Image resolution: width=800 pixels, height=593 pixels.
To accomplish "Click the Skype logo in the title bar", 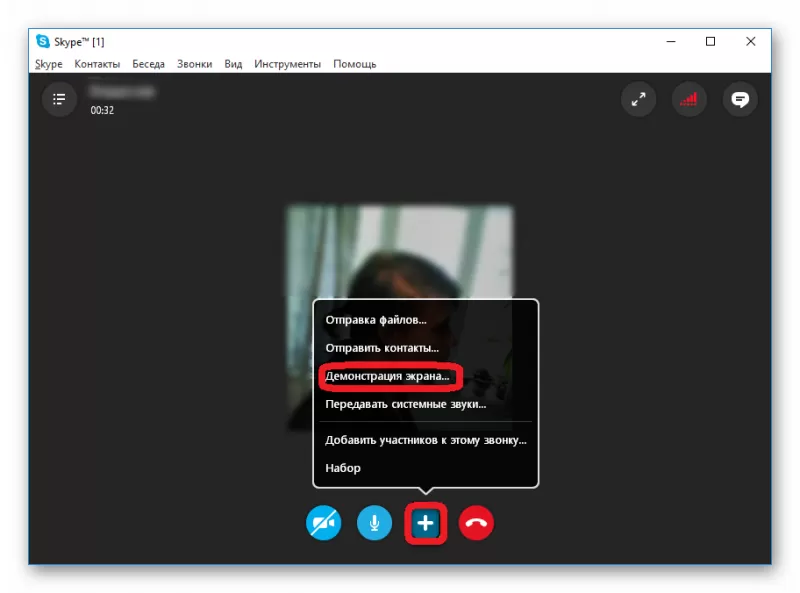I will pos(43,41).
